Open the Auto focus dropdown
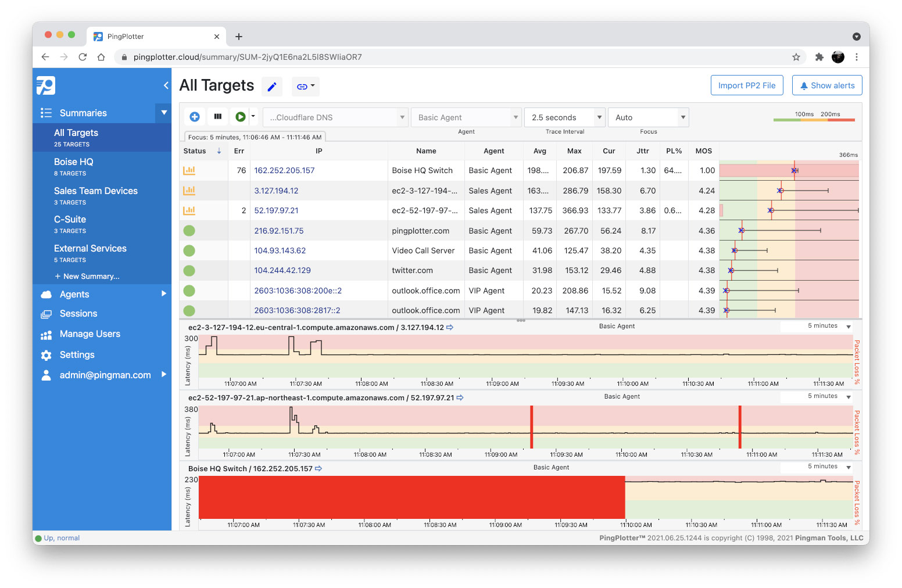 pyautogui.click(x=649, y=117)
